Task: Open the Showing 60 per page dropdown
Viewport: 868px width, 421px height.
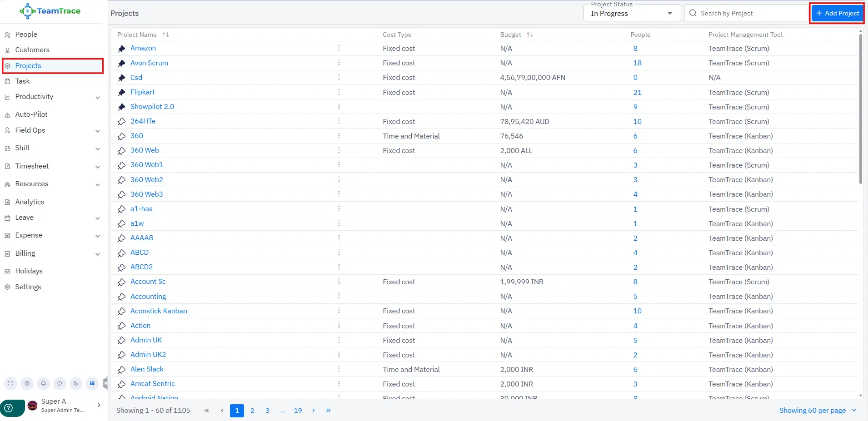Action: coord(817,411)
